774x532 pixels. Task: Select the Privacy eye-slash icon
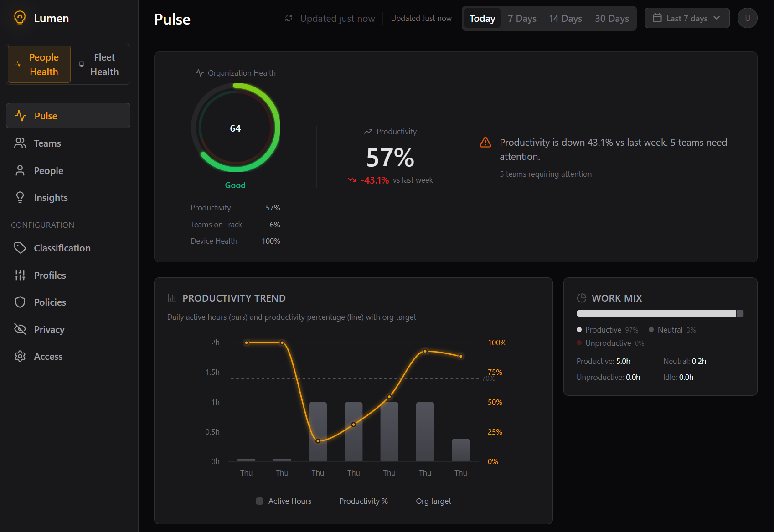pyautogui.click(x=20, y=329)
